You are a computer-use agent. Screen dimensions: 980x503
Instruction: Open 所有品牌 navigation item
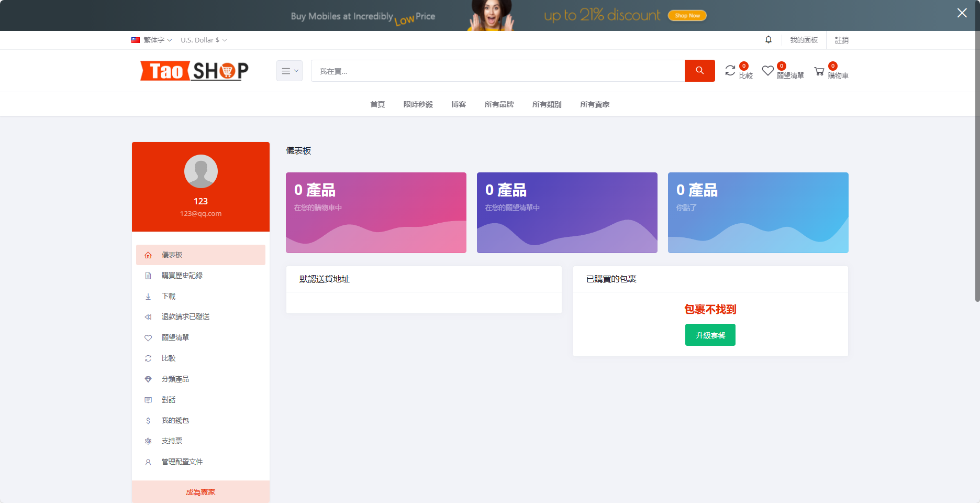499,104
